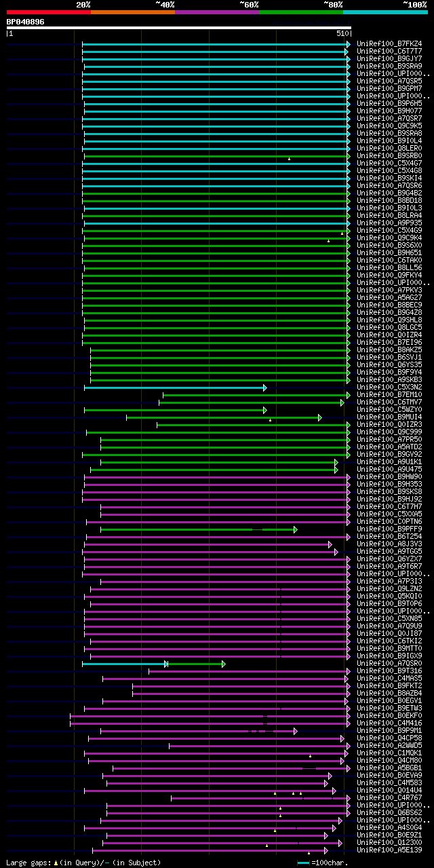Click the UniRef100_A5E139 label
The width and height of the screenshot is (434, 868).
[389, 850]
